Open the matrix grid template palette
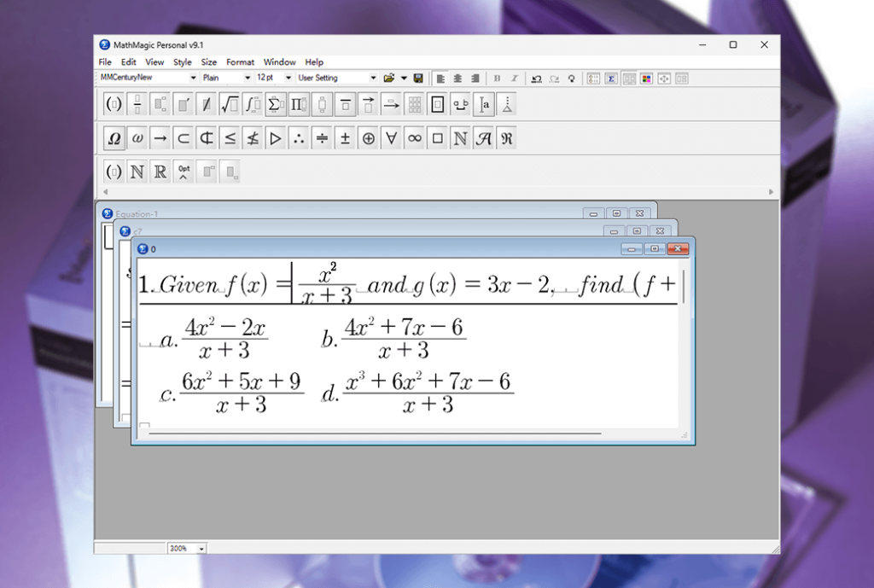 pos(415,104)
